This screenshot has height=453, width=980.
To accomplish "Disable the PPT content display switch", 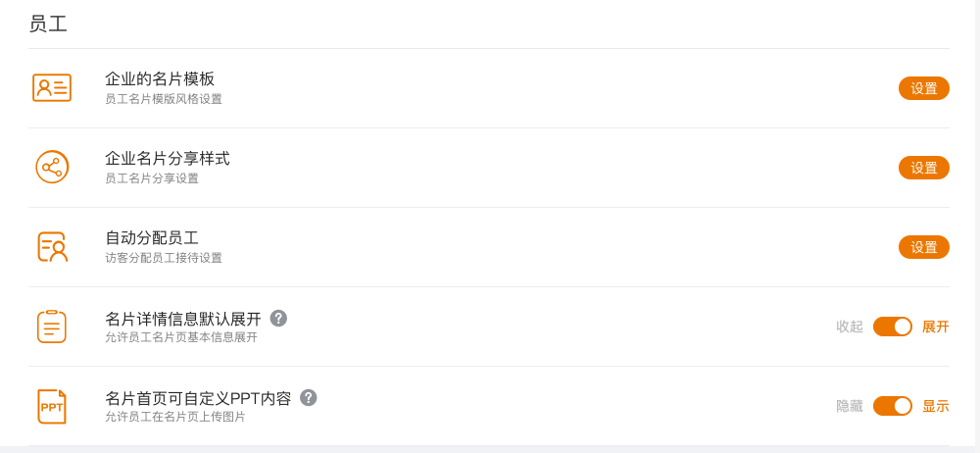I will coord(892,406).
